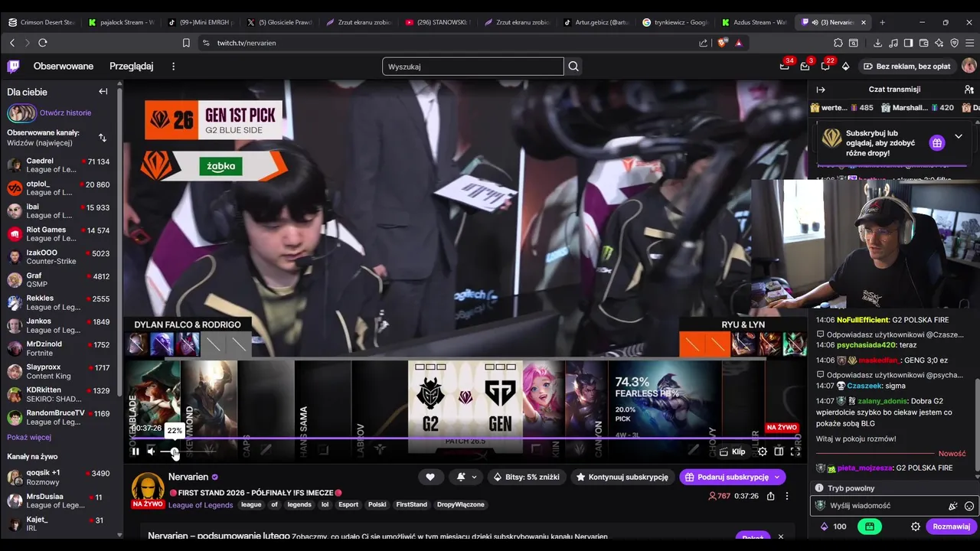Open Prime loot crown icon with 34 badge
This screenshot has width=980, height=551.
pos(785,67)
